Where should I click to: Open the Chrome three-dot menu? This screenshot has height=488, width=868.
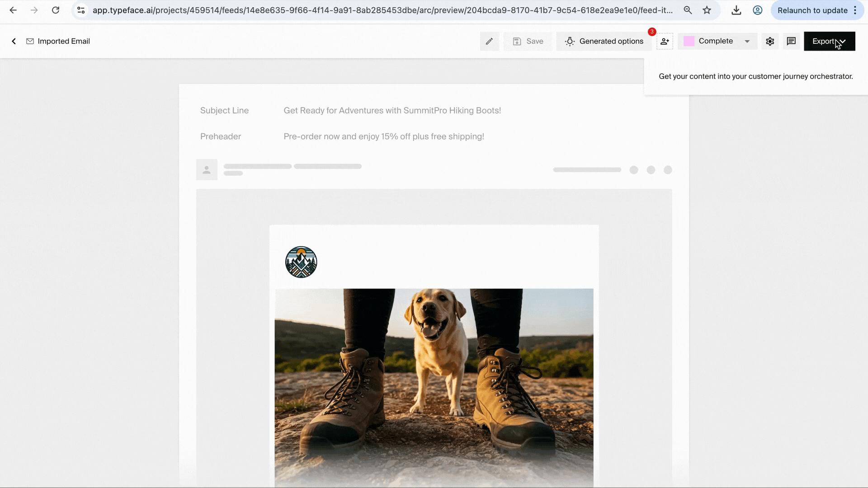(855, 10)
